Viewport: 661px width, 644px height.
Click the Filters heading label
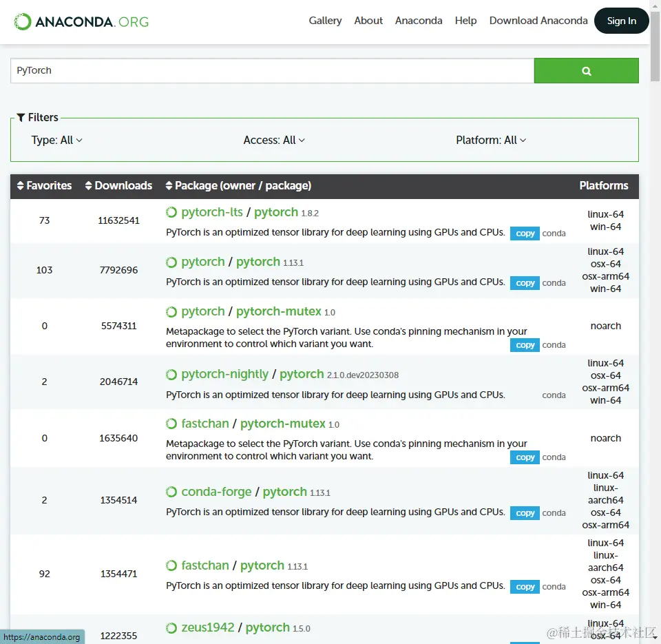pos(43,118)
